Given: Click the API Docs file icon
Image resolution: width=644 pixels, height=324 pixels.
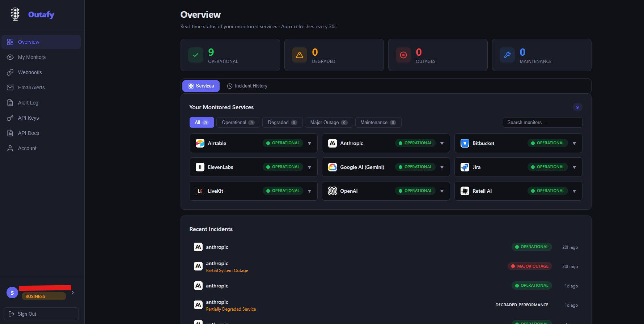Looking at the screenshot, I should coord(10,133).
